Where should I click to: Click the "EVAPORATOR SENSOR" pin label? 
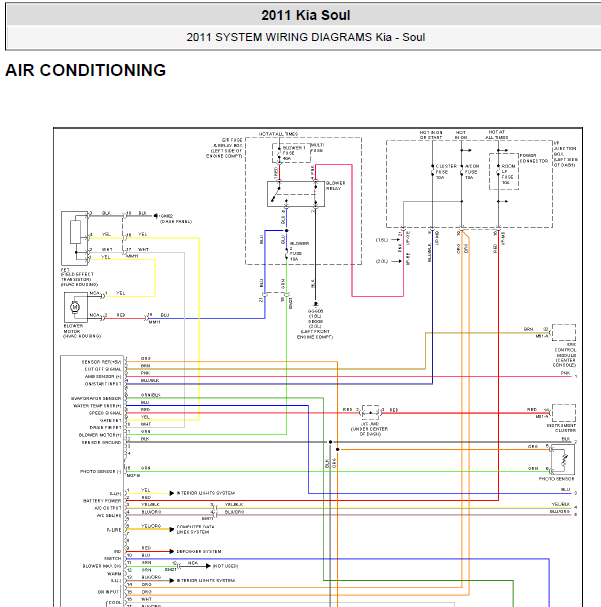[x=96, y=398]
